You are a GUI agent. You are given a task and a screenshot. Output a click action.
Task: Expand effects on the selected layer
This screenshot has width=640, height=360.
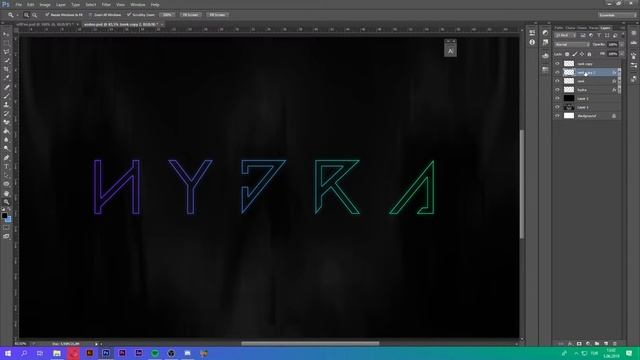619,72
